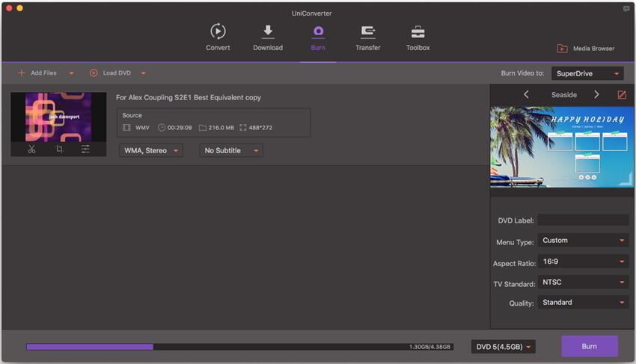636x364 pixels.
Task: Click the disc capacity progress bar
Action: 239,347
